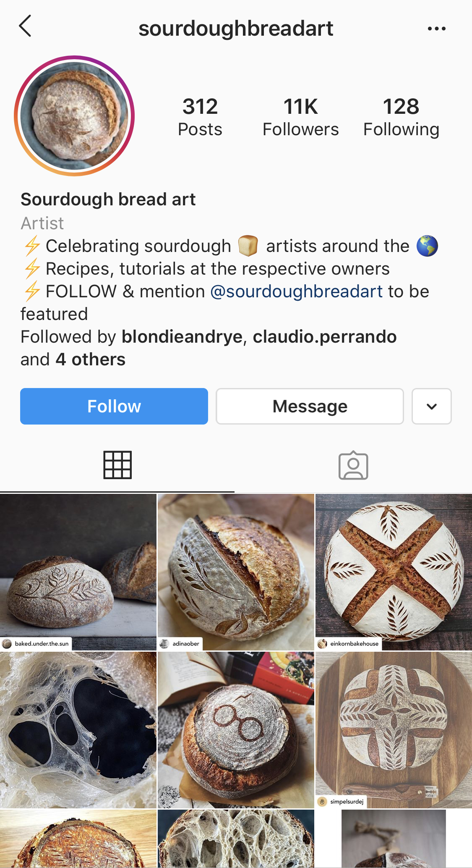472x868 pixels.
Task: Tap the 312 Posts count
Action: click(x=200, y=117)
